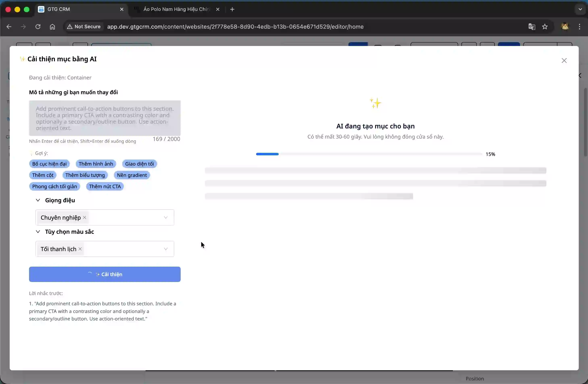Go back with browser back arrow
Screen dimensions: 588x384
coord(9,27)
